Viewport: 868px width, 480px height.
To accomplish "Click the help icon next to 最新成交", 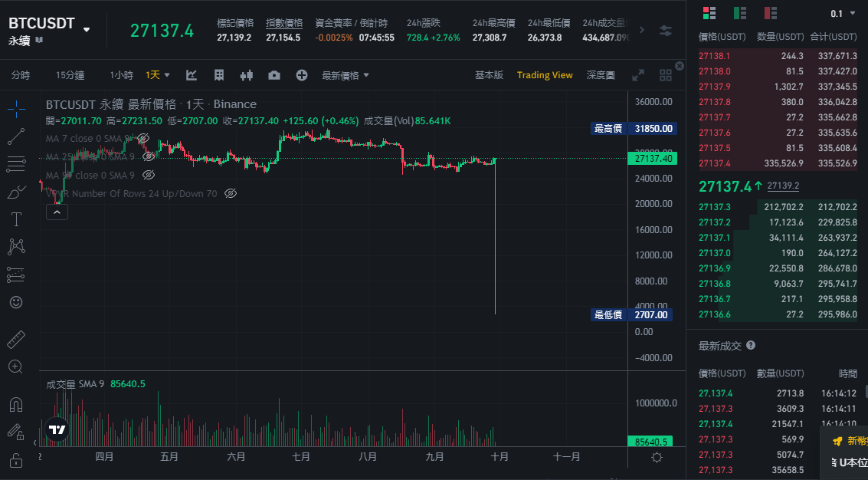I will 751,345.
